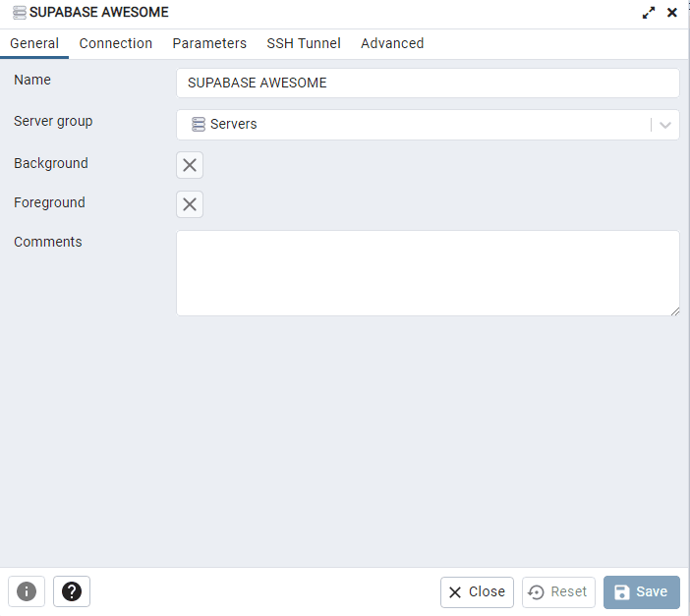Go to the SSH Tunnel tab
690x616 pixels.
(304, 43)
